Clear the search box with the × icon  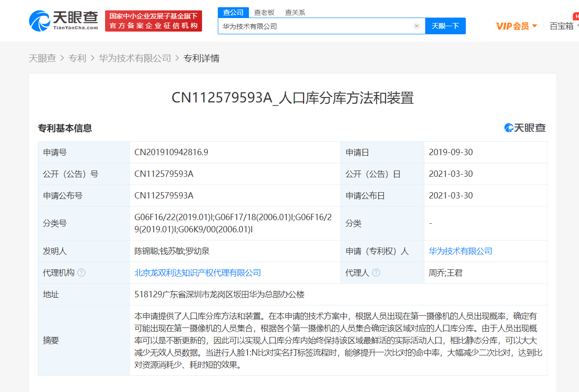point(416,26)
